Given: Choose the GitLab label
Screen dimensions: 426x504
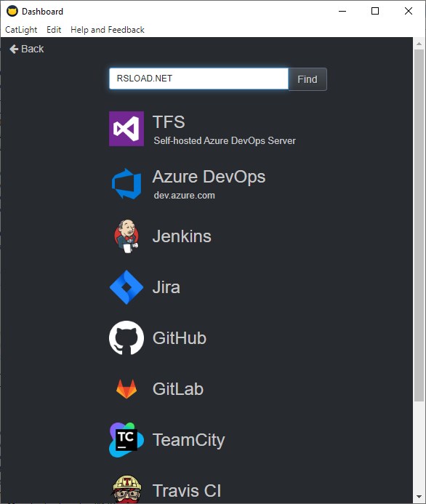Looking at the screenshot, I should 178,389.
